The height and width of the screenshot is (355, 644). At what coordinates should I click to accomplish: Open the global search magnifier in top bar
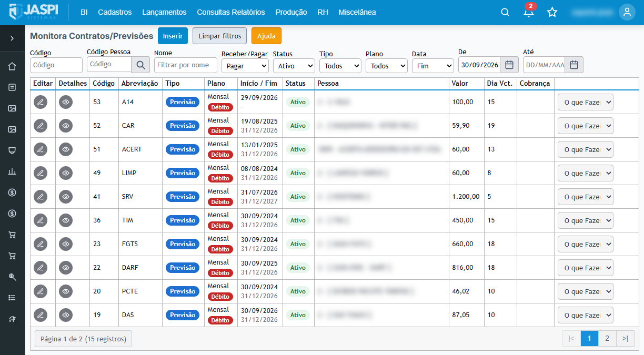click(505, 12)
